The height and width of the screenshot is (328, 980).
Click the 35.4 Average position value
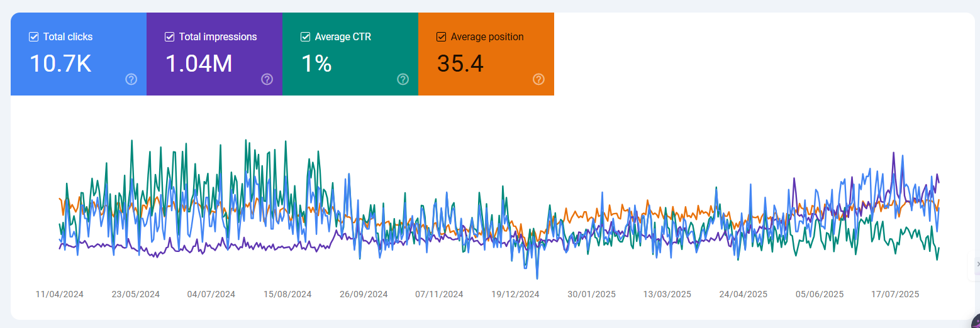tap(460, 63)
